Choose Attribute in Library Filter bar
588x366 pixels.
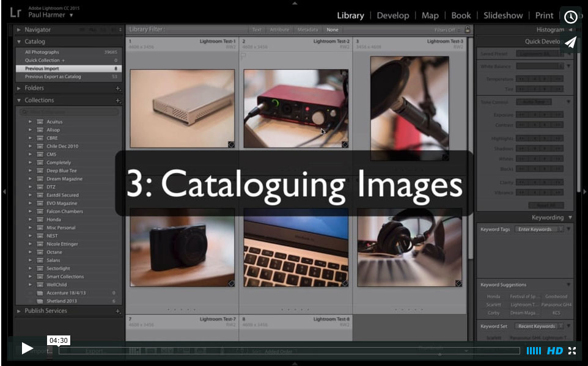coord(279,29)
